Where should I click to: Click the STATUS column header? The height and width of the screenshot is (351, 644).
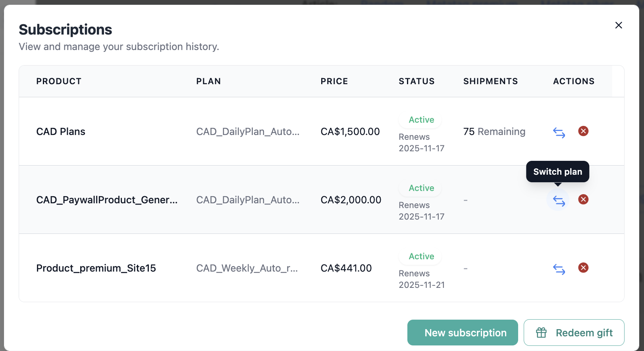tap(416, 81)
